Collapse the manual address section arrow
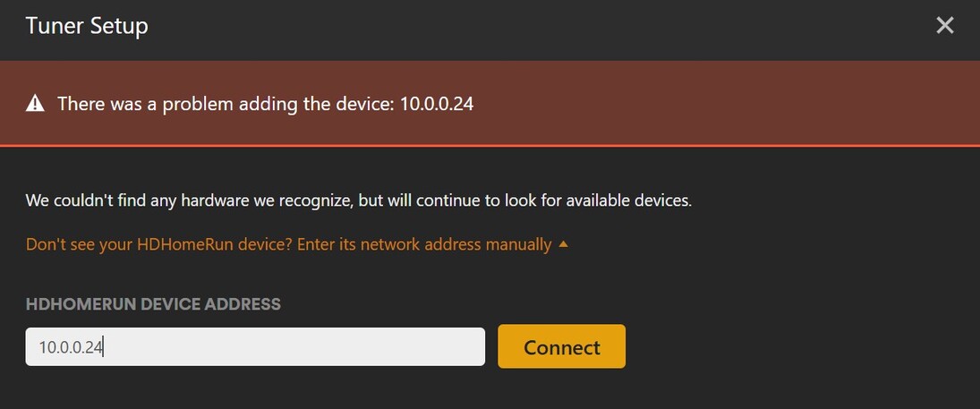The width and height of the screenshot is (980, 409). pyautogui.click(x=563, y=243)
